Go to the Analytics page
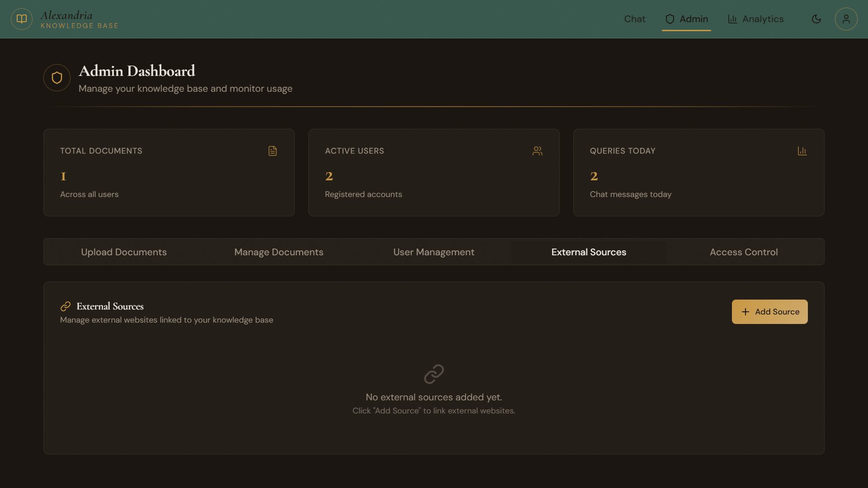868x488 pixels. tap(756, 19)
